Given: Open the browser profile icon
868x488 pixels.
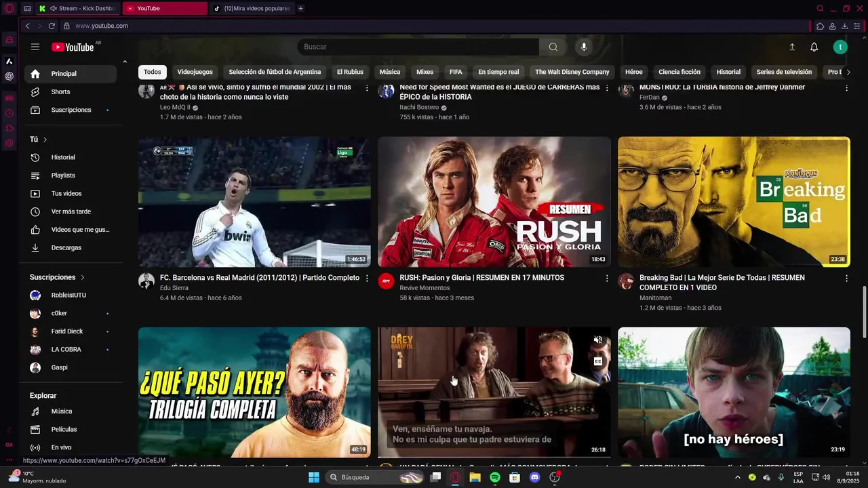Looking at the screenshot, I should [x=832, y=26].
